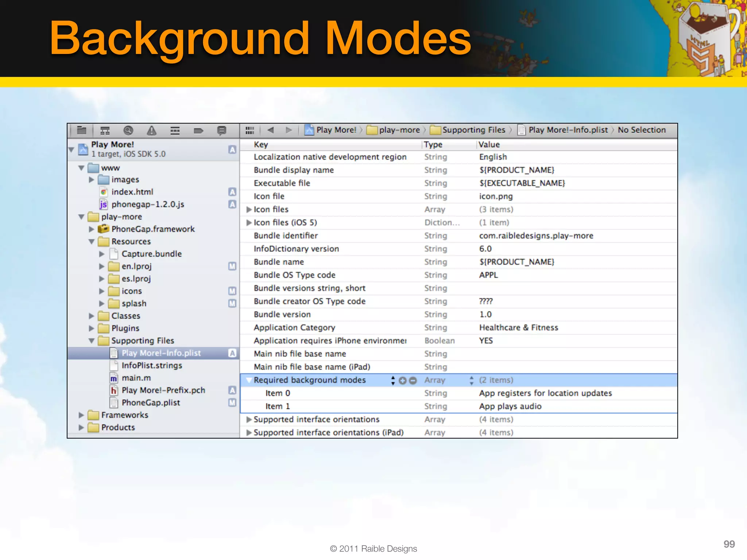The width and height of the screenshot is (747, 560).
Task: Expand Icon files (iOS 5) dictionary row
Action: click(249, 223)
